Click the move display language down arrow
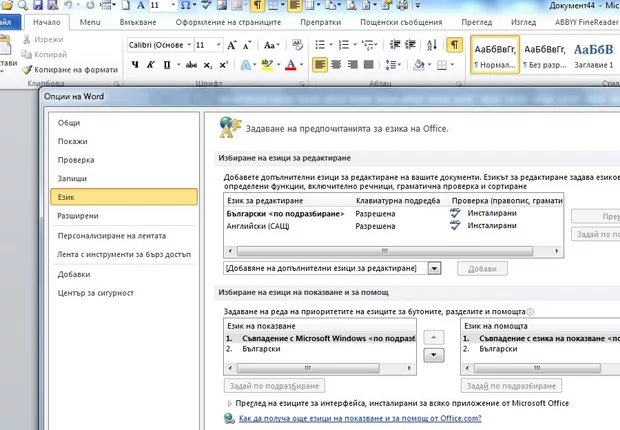The width and height of the screenshot is (620, 430). tap(434, 355)
